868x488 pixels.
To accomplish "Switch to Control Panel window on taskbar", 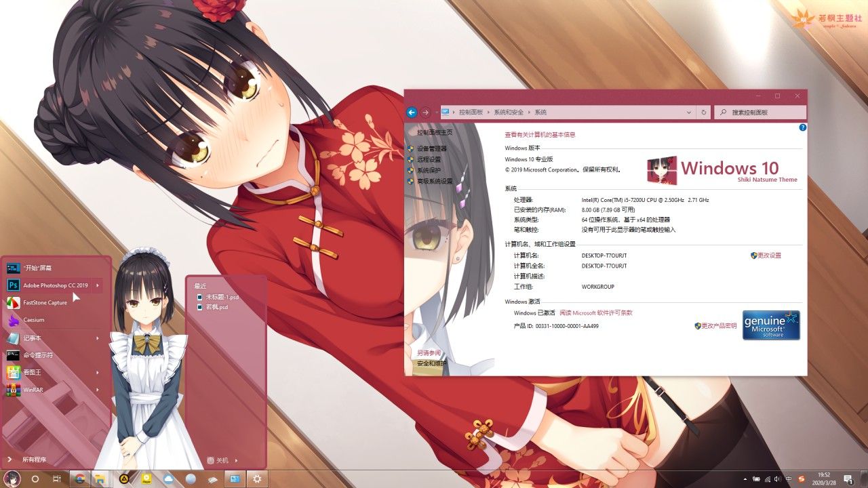I will pos(235,479).
